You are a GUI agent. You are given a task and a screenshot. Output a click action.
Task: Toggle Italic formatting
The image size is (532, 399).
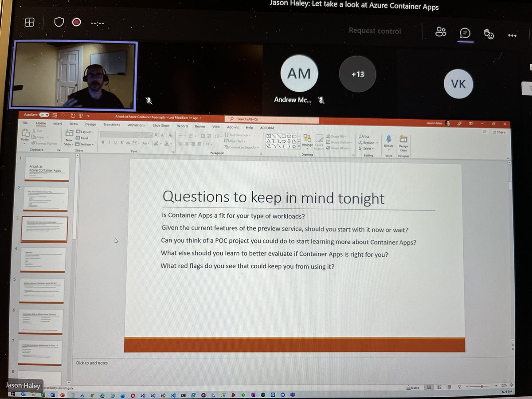(109, 142)
